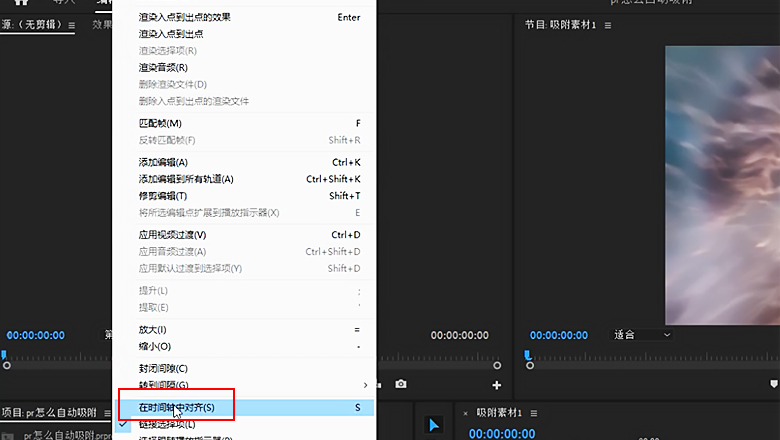Click the greyed 提升(L) entry
The image size is (780, 440).
[244, 290]
